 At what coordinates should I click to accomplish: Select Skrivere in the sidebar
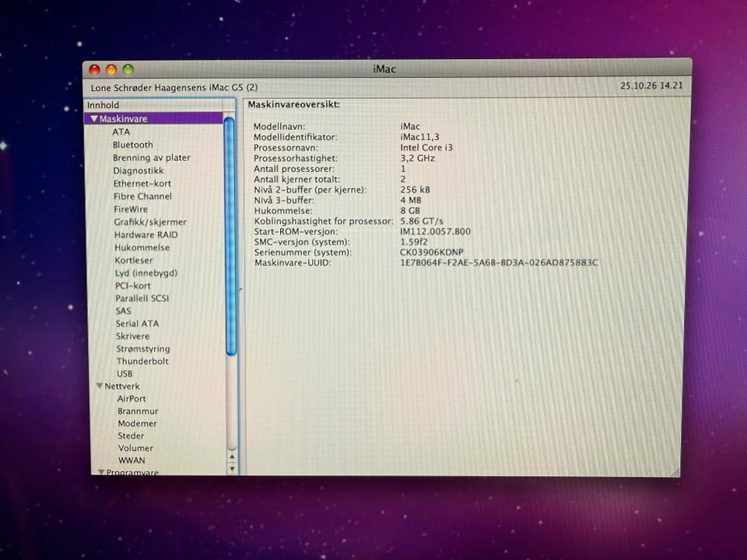click(133, 336)
